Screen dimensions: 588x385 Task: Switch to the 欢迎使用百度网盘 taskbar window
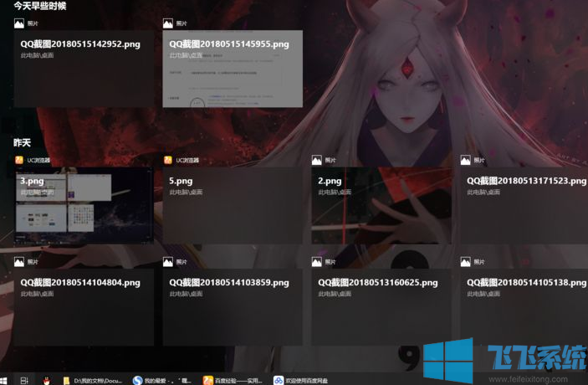[x=302, y=381]
